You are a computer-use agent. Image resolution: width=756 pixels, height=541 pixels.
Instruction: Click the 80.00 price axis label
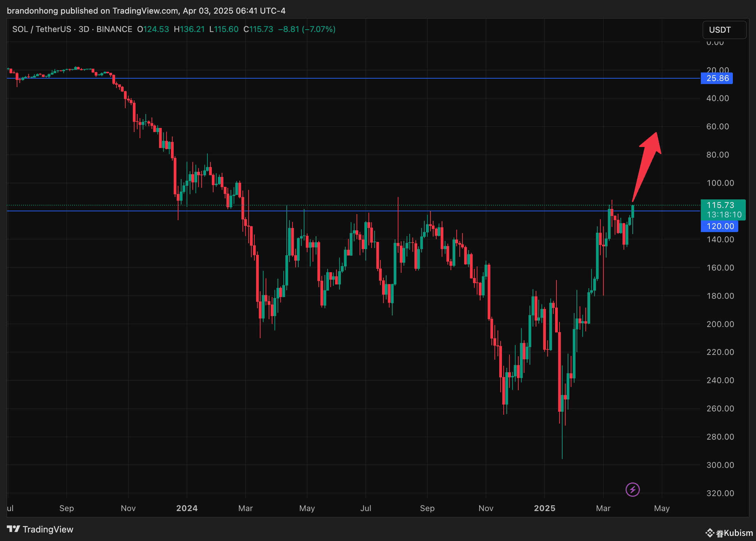[x=718, y=155]
